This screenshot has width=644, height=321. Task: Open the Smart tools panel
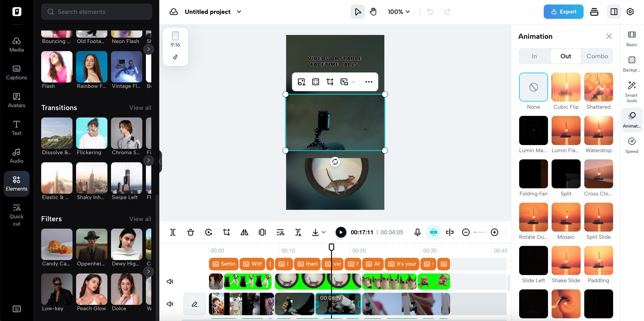coord(631,91)
